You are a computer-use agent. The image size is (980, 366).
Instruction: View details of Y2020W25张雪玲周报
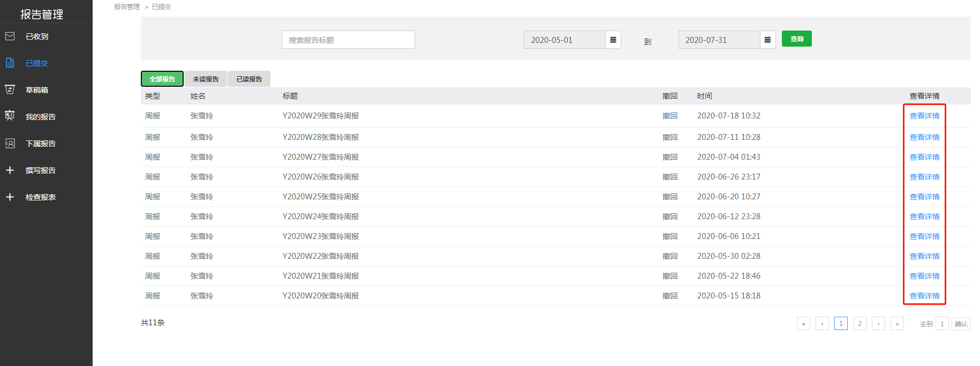pos(924,197)
